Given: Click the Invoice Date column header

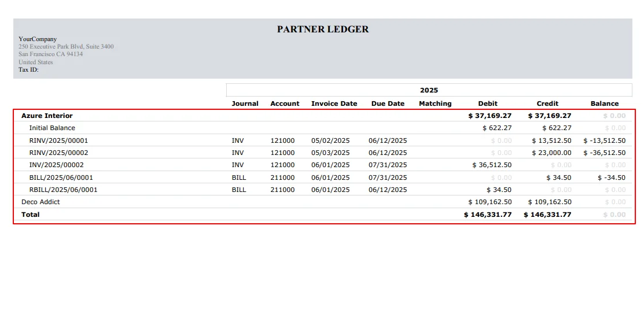Looking at the screenshot, I should 334,104.
